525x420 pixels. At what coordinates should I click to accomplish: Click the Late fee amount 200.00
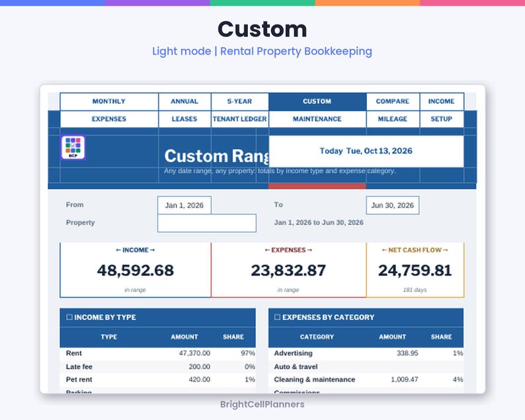[199, 366]
